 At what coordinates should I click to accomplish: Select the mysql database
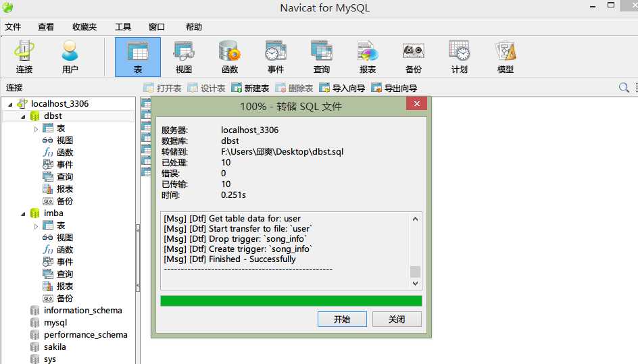point(55,323)
